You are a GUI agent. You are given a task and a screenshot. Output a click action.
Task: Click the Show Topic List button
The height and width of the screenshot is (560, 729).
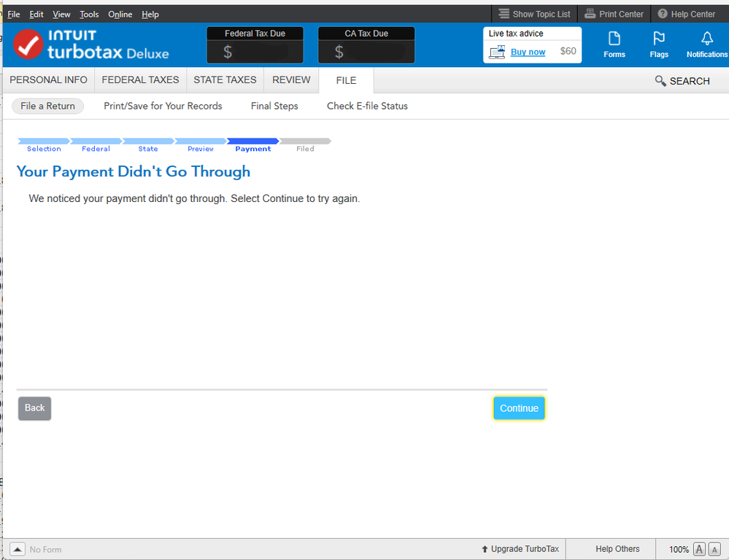click(x=534, y=14)
